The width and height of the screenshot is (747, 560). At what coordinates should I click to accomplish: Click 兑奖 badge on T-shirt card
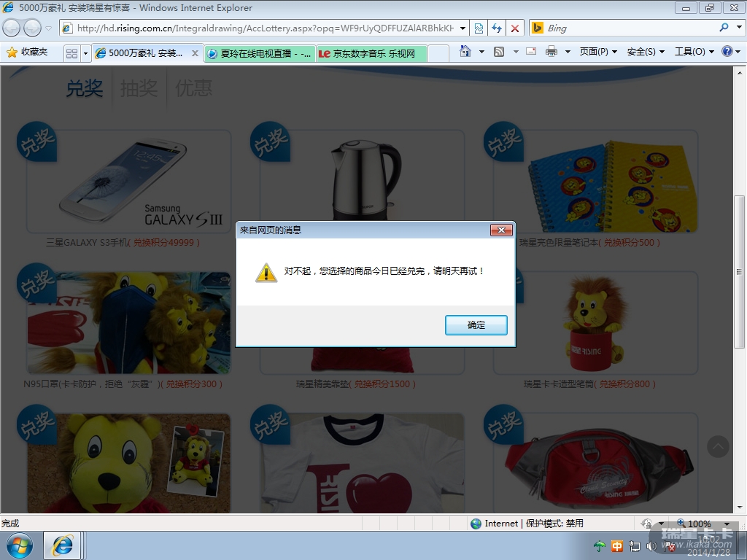[x=270, y=424]
